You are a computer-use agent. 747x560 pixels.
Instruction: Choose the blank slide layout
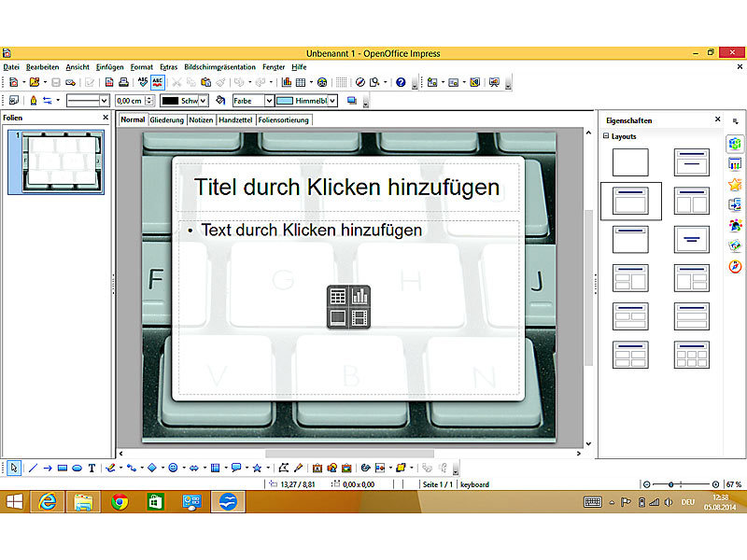(x=630, y=162)
